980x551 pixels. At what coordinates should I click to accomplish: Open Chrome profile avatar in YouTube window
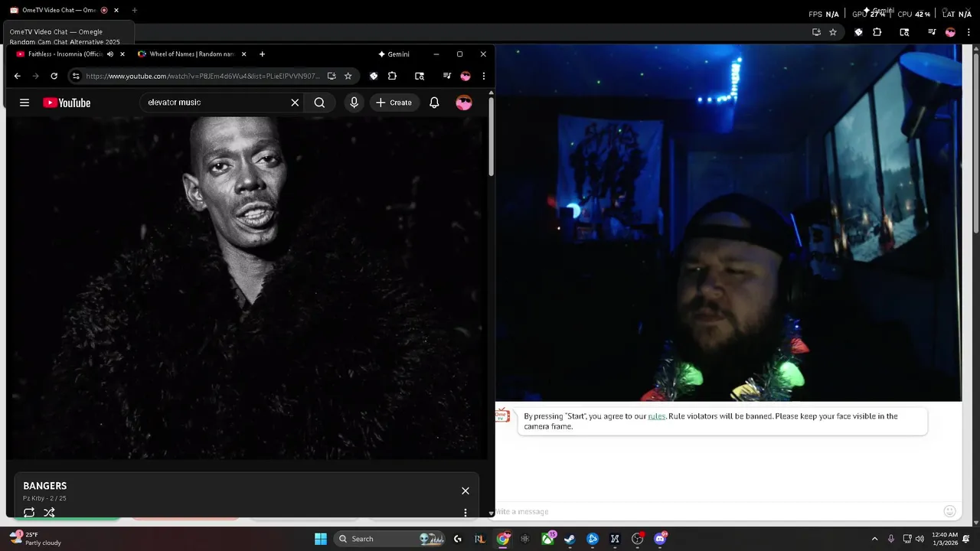pos(465,76)
